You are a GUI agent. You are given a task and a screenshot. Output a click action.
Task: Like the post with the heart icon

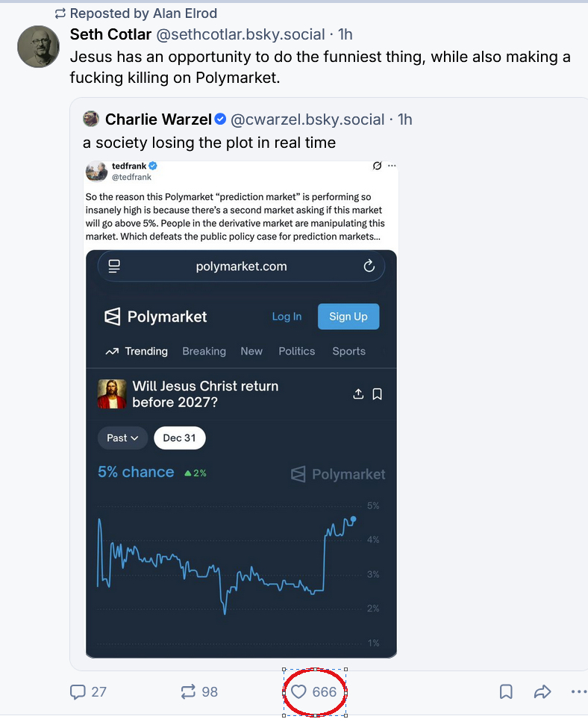(x=298, y=692)
